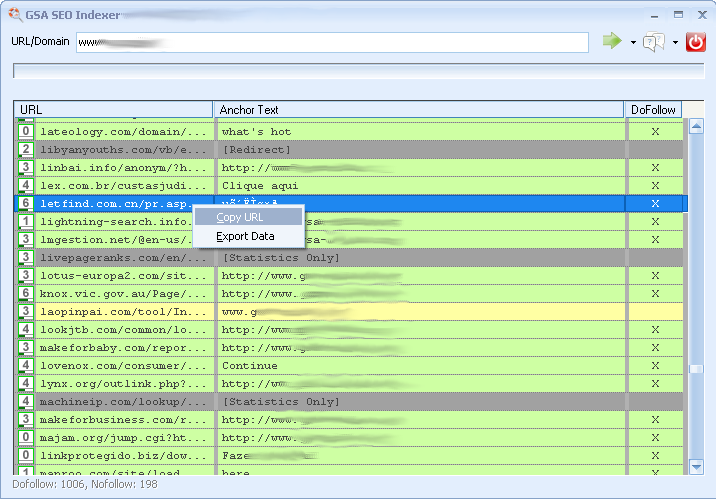The image size is (716, 499).
Task: Open dropdown next to green arrow
Action: [x=633, y=42]
